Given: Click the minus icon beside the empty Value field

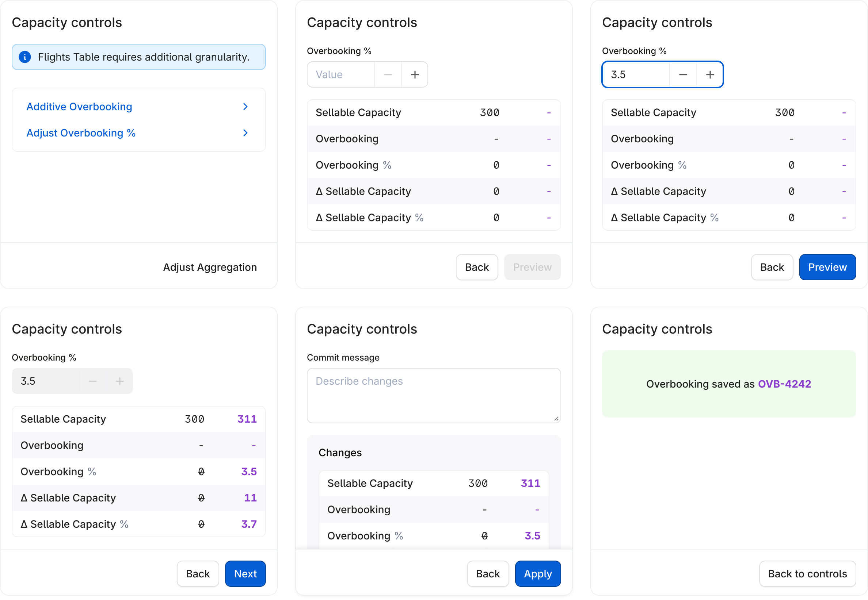Looking at the screenshot, I should pos(388,75).
